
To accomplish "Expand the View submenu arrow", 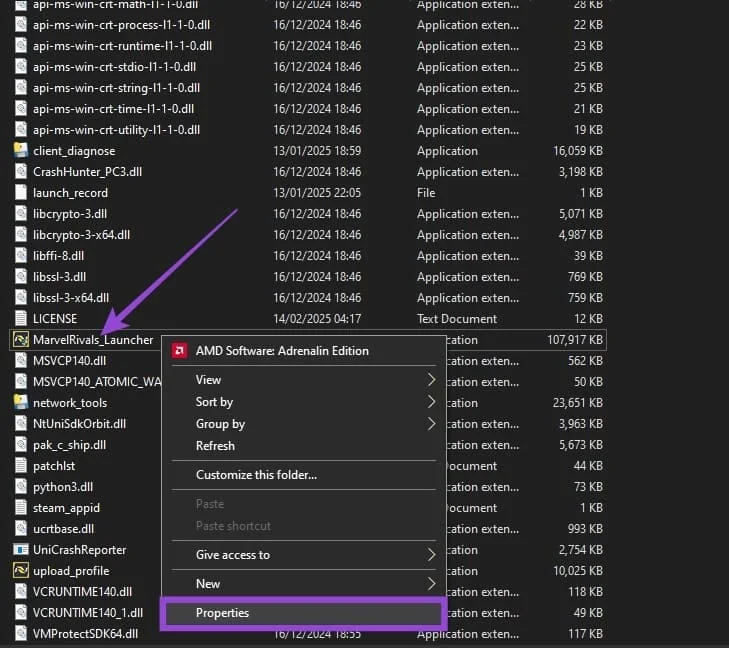I will (431, 380).
